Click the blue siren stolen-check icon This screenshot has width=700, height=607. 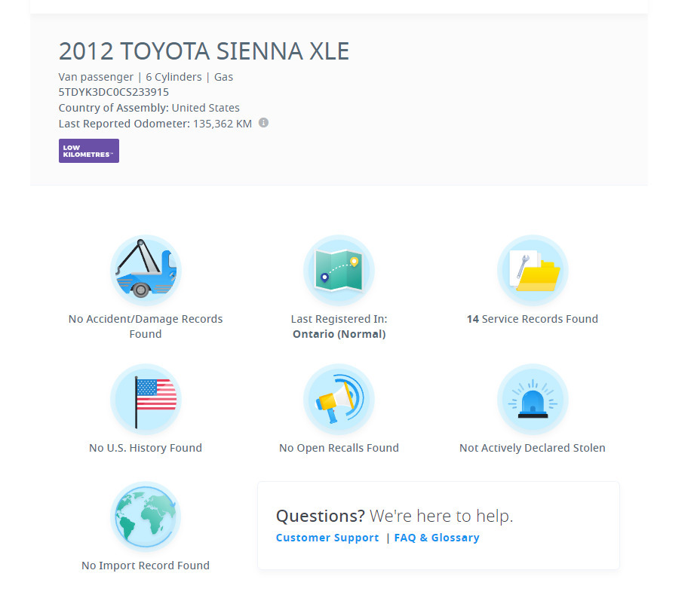(x=533, y=399)
